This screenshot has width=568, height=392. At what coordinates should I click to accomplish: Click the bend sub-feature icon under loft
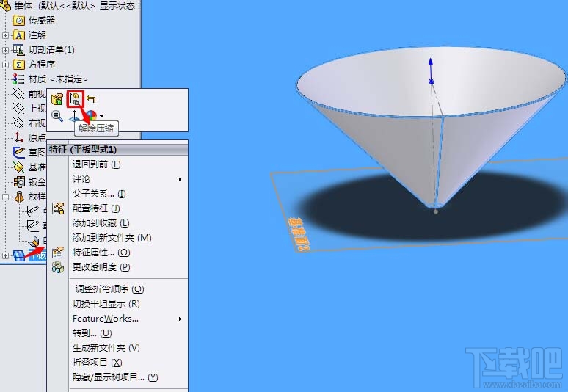click(x=34, y=241)
